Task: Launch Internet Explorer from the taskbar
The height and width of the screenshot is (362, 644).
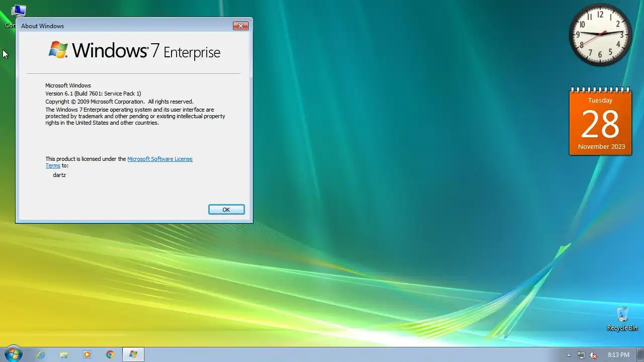Action: click(x=41, y=354)
